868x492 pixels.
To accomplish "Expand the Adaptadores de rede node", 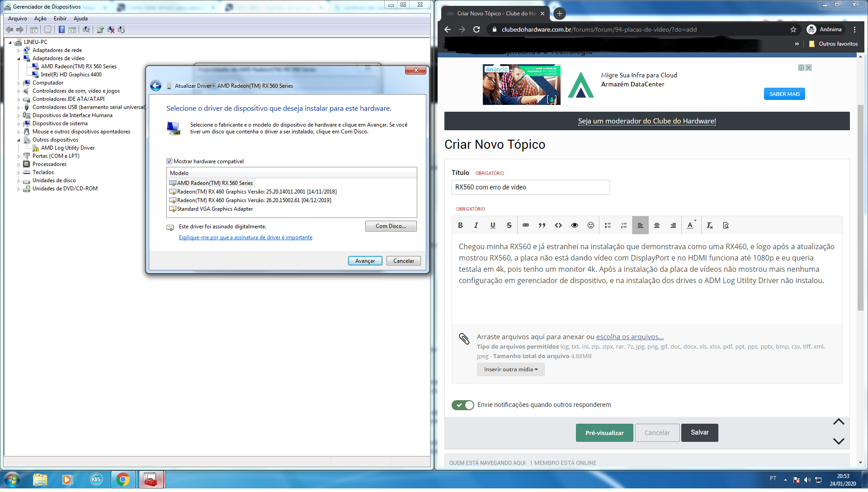I will (x=19, y=51).
